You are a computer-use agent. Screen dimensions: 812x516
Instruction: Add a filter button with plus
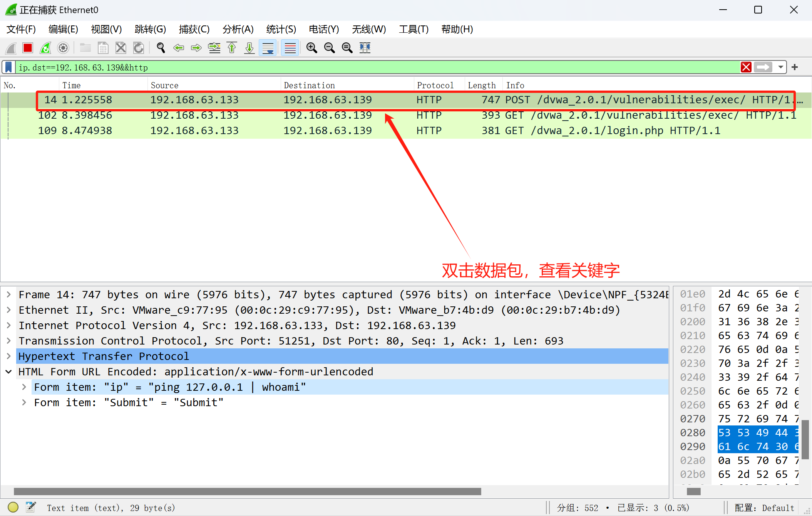click(795, 67)
